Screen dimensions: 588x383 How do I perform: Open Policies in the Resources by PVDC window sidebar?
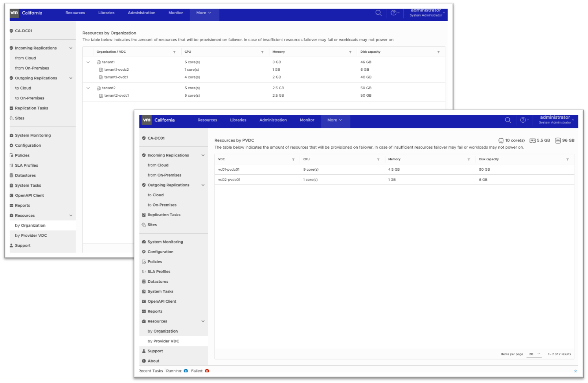[154, 261]
